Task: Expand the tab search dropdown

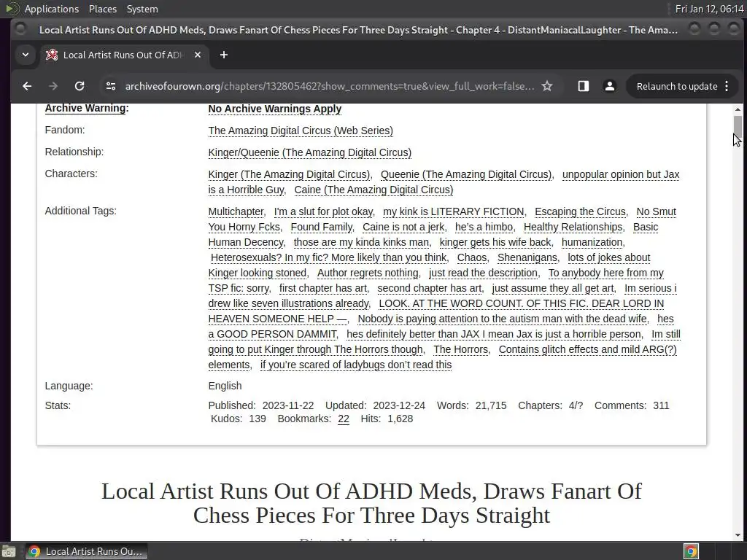Action: (x=26, y=55)
